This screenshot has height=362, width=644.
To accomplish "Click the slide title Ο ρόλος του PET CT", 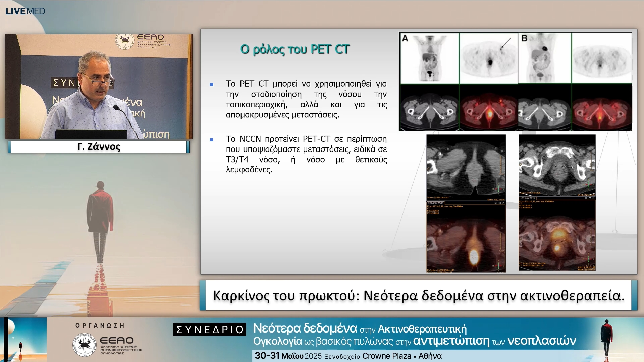I will coord(295,49).
